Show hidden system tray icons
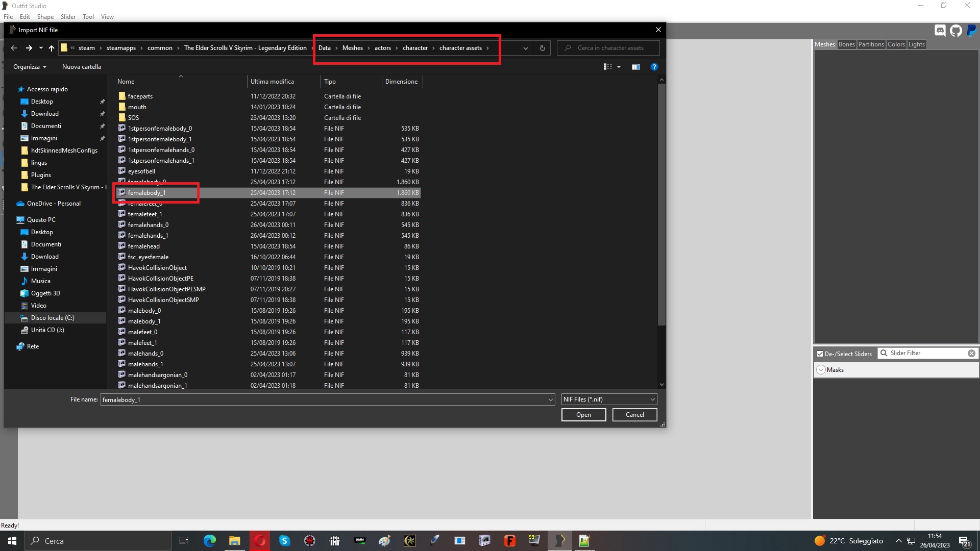Screen dimensions: 980x551 click(898, 541)
